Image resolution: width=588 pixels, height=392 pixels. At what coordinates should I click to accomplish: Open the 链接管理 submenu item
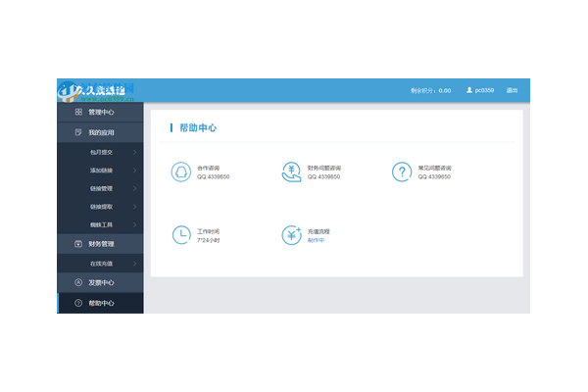point(100,189)
